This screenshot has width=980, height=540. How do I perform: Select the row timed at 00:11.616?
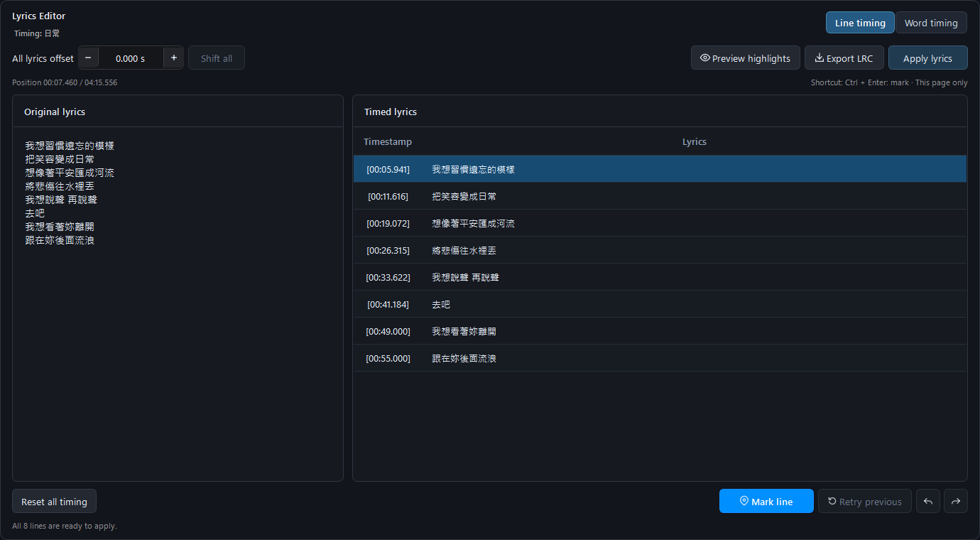(x=660, y=196)
